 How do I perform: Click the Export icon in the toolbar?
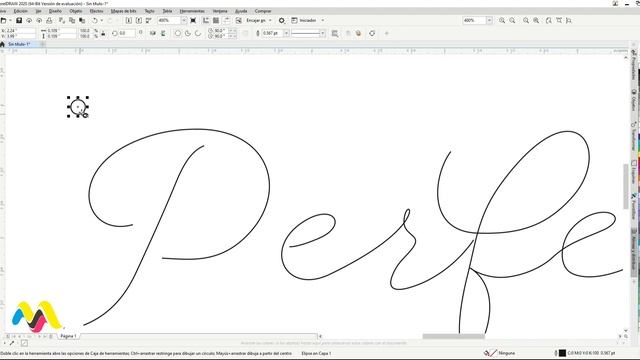point(139,20)
